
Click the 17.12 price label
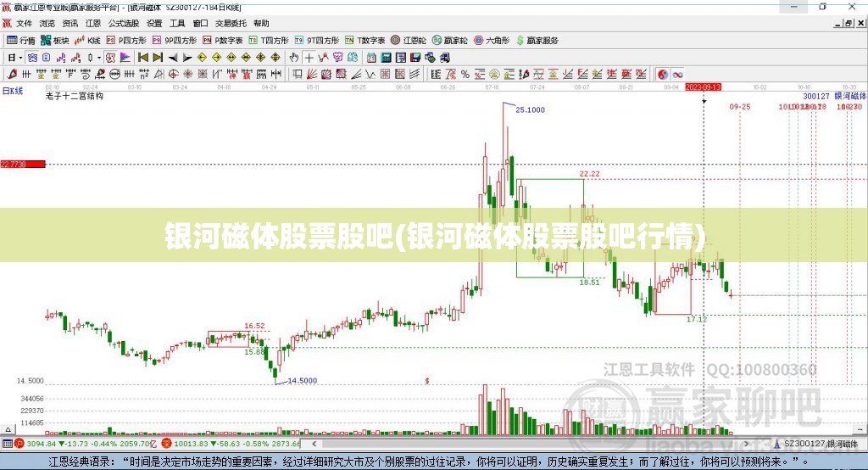(697, 319)
